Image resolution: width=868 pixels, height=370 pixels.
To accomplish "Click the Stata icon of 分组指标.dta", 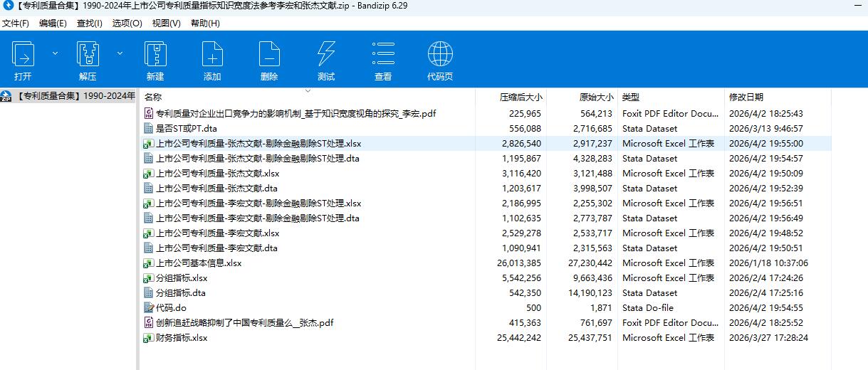I will pyautogui.click(x=149, y=292).
